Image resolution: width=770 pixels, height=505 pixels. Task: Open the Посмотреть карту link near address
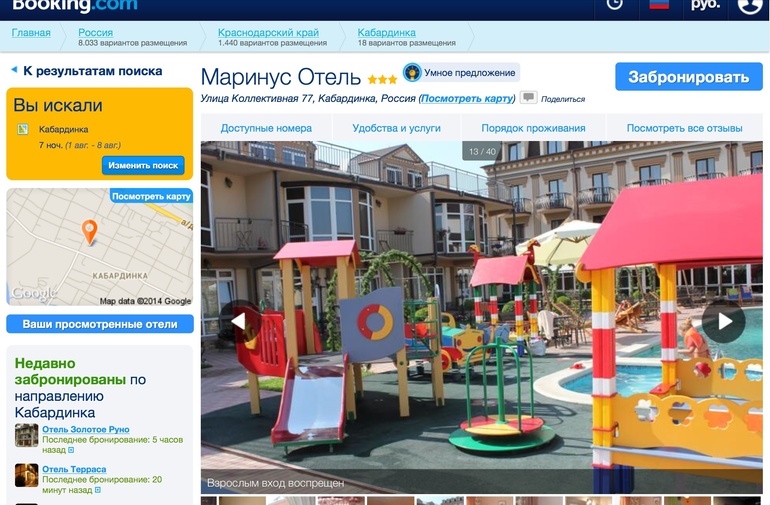tap(467, 99)
